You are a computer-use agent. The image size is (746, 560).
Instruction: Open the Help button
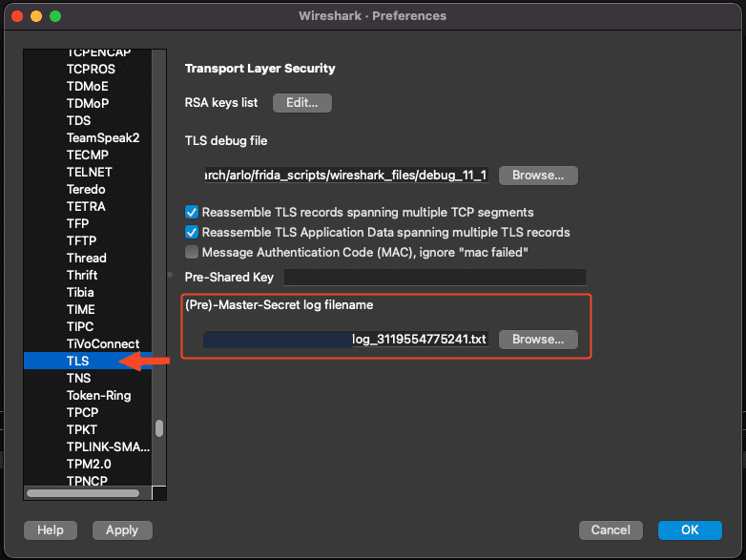coord(51,529)
